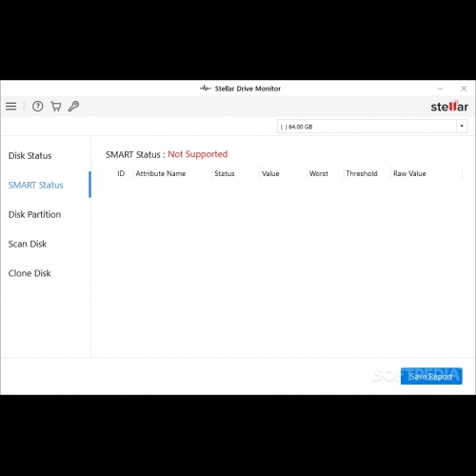Open the shopping cart buy icon
This screenshot has height=476, width=476.
point(56,107)
